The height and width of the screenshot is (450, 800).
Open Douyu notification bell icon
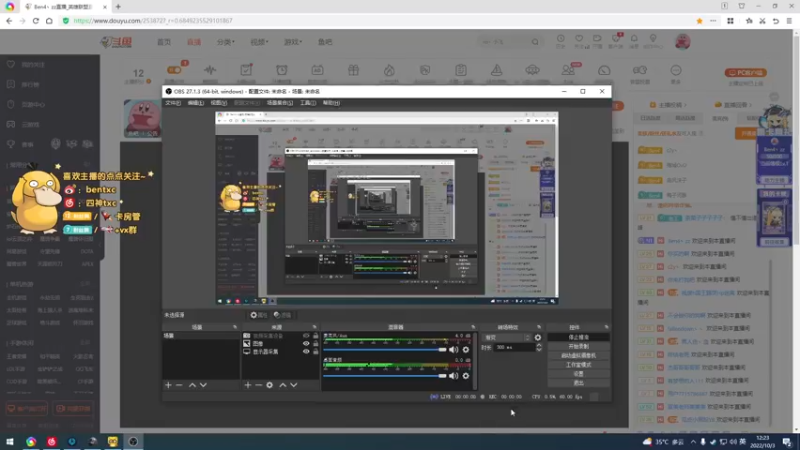coord(634,39)
